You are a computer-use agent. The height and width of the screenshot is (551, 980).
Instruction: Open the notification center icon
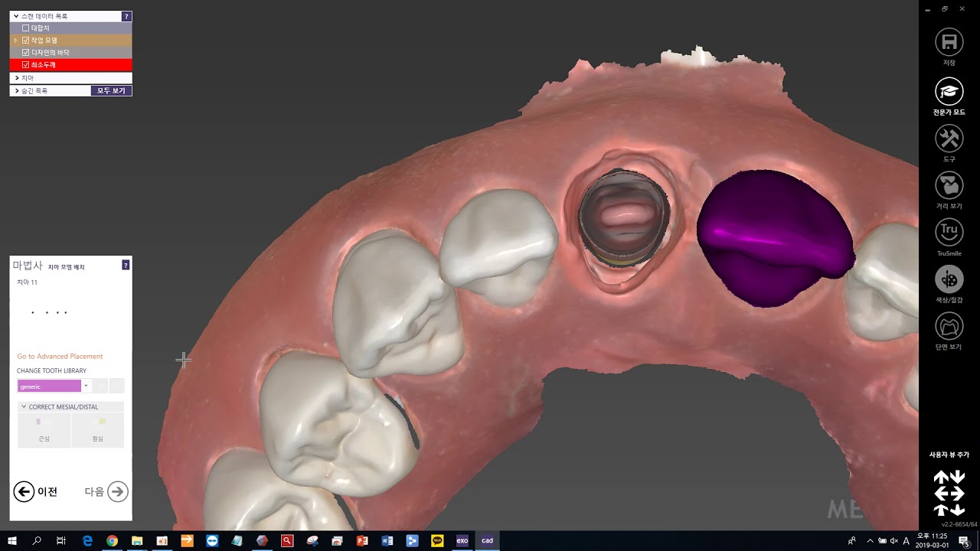point(963,541)
